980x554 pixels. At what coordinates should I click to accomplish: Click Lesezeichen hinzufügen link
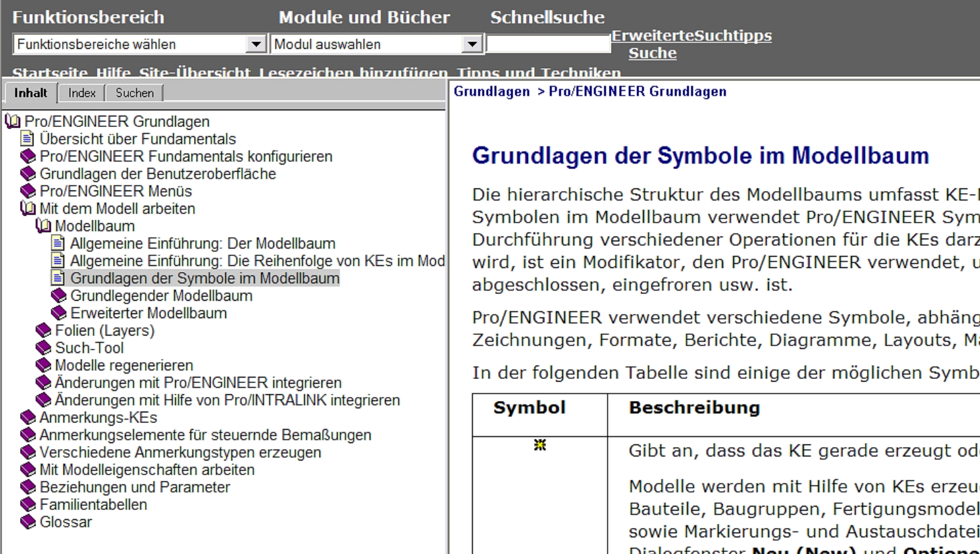(x=353, y=72)
